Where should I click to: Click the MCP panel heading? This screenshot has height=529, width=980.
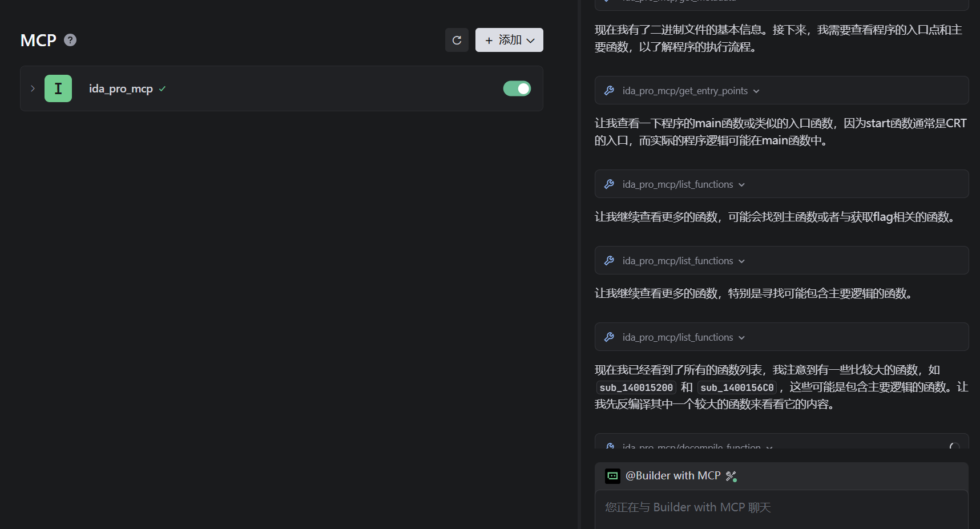point(38,40)
